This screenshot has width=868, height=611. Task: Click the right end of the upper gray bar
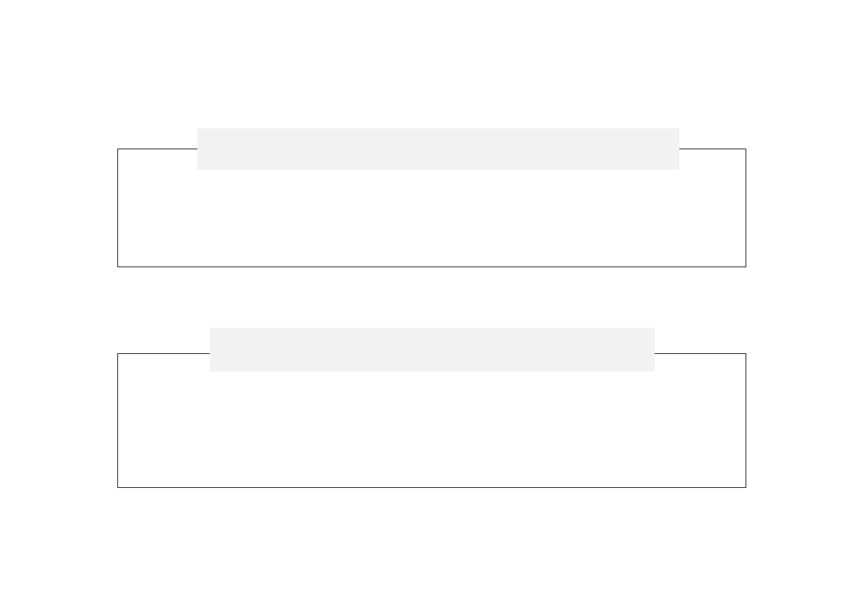coord(676,149)
